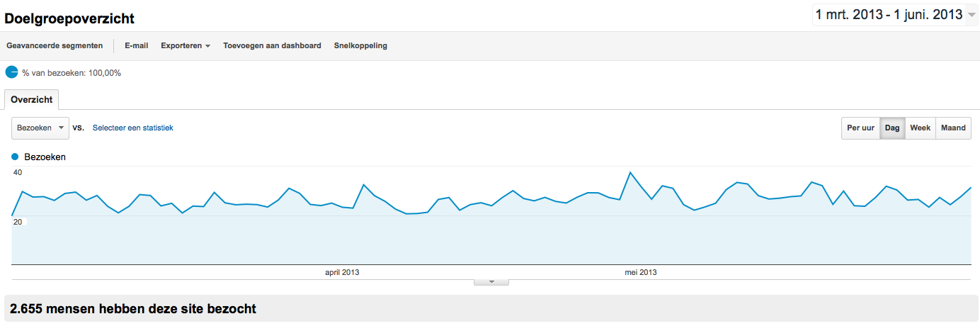The image size is (980, 326).
Task: Click the 40 y-axis label
Action: click(x=18, y=172)
